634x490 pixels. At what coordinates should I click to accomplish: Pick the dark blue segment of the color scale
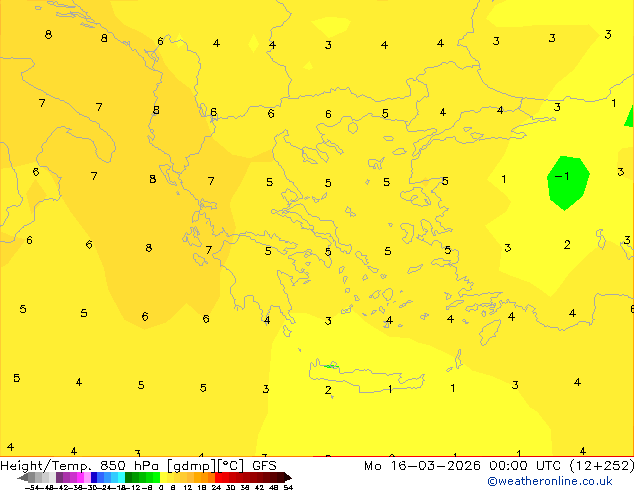(x=94, y=477)
